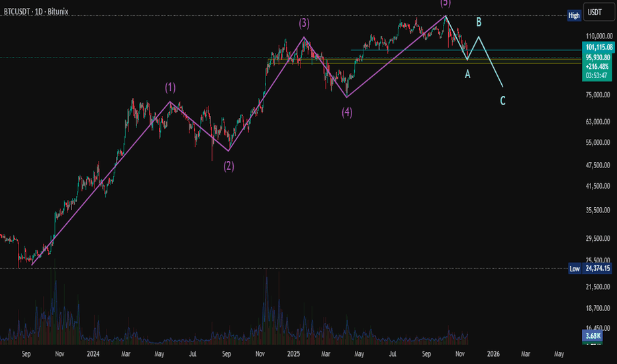The image size is (617, 364).
Task: Select the corrective wave B label
Action: click(479, 22)
